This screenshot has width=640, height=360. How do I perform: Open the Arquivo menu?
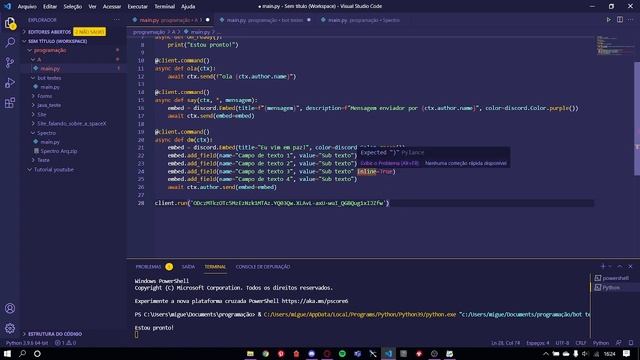click(x=27, y=7)
